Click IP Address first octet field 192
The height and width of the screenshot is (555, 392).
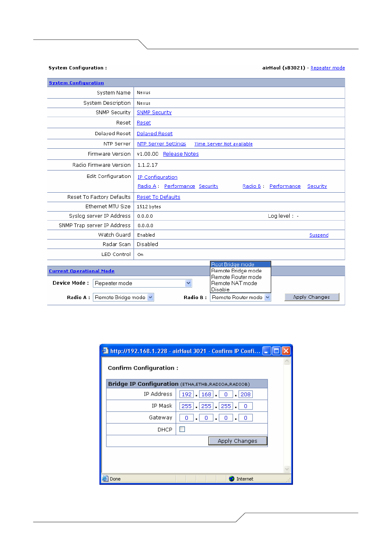point(187,394)
